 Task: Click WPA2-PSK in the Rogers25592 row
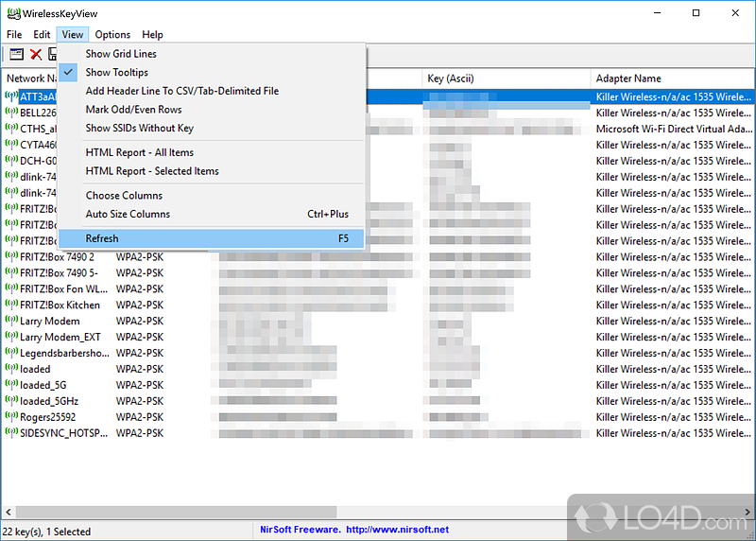[x=139, y=417]
